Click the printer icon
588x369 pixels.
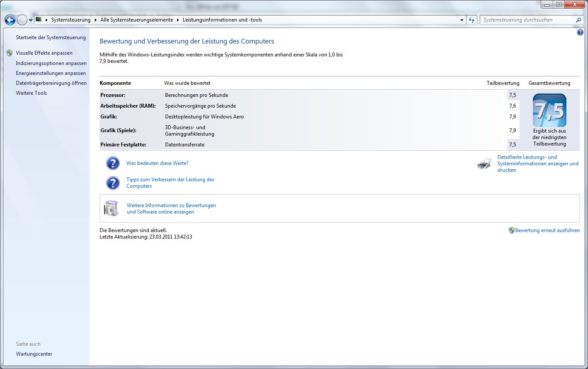point(484,164)
